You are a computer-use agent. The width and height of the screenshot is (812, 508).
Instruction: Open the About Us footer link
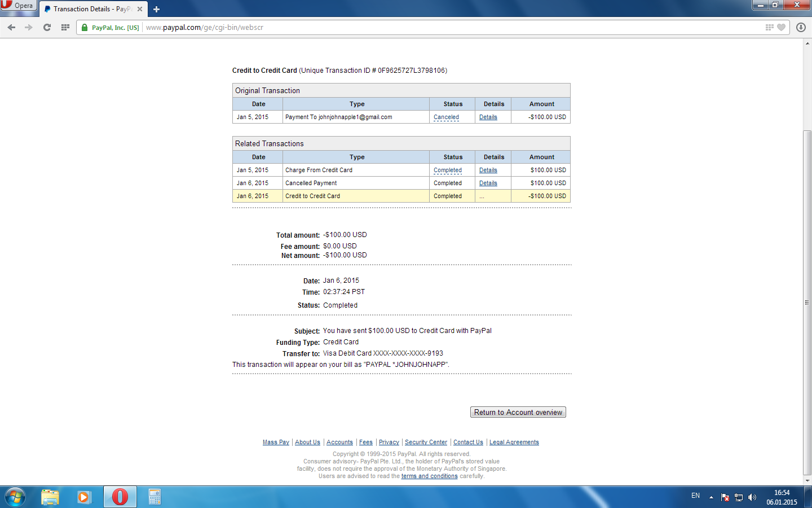pos(307,443)
